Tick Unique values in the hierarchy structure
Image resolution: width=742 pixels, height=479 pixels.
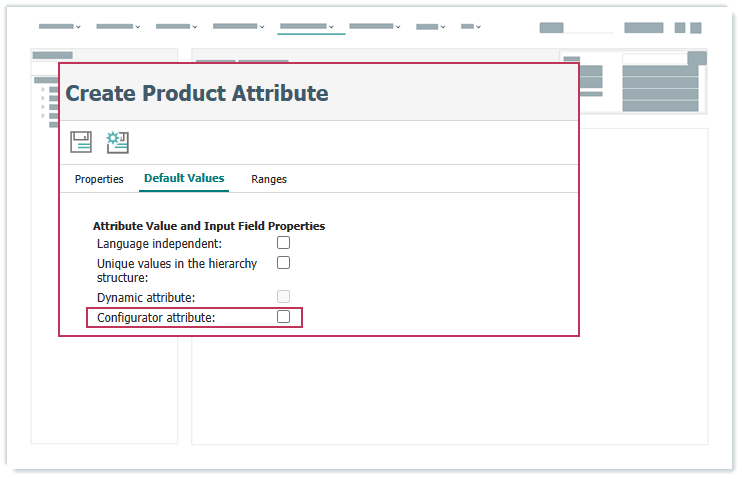click(283, 263)
